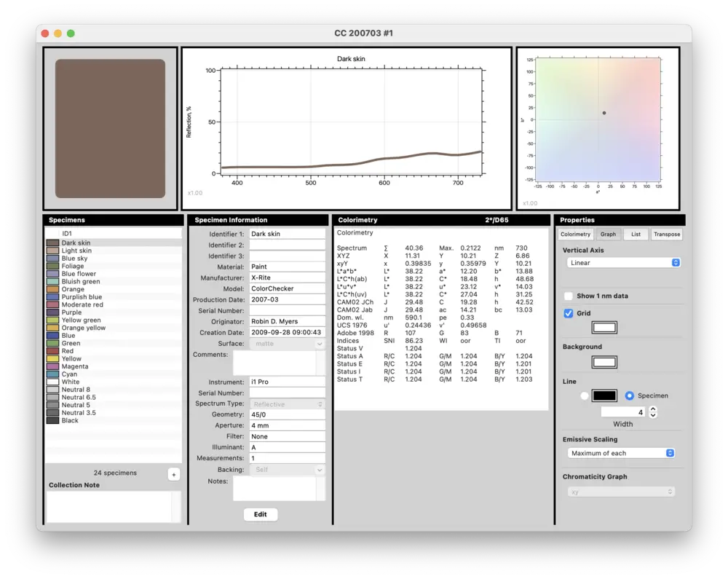Click the + button to add a specimen
The height and width of the screenshot is (579, 728).
tap(173, 474)
